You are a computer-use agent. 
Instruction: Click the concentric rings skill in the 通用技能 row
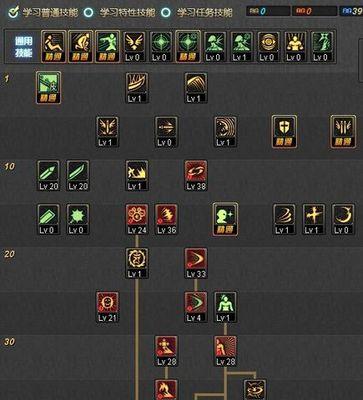269,47
